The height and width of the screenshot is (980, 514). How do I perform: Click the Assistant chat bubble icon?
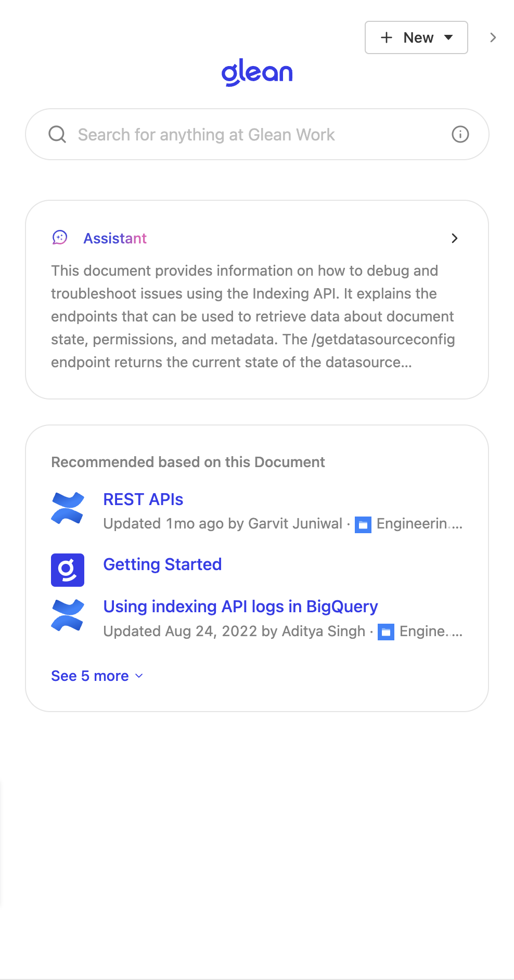60,238
